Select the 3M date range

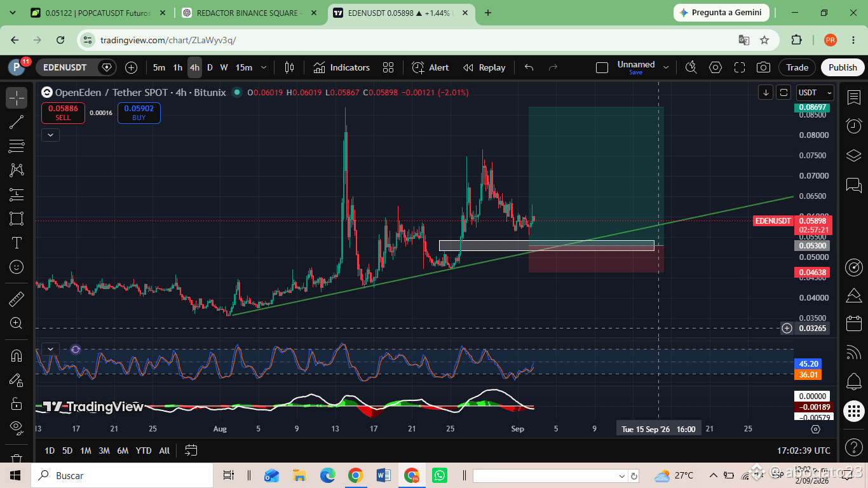[x=104, y=451]
